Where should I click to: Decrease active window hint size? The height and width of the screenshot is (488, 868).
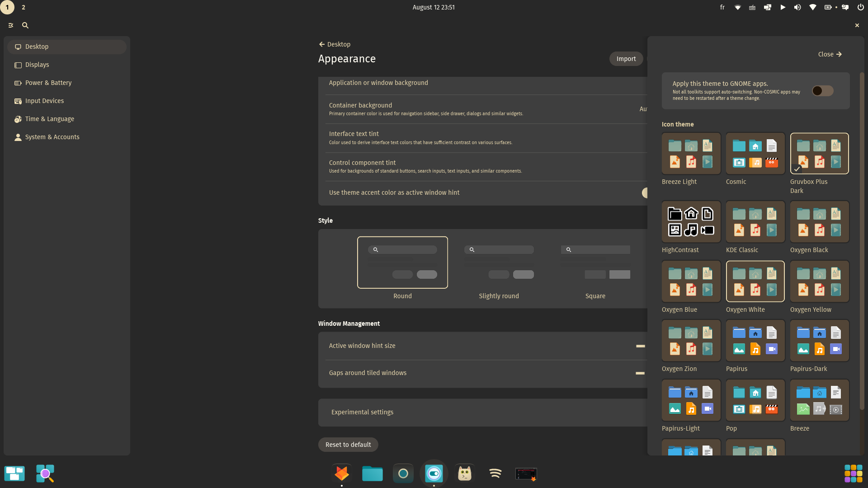(x=640, y=346)
